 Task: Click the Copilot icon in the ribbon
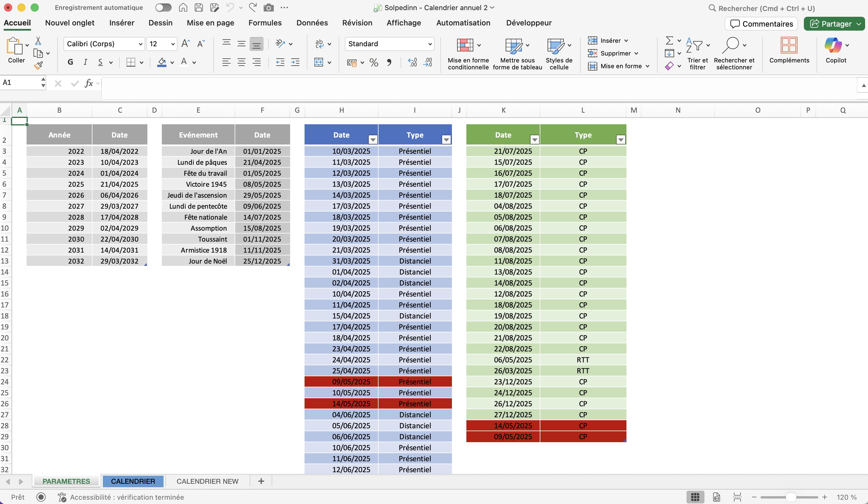coord(833,45)
